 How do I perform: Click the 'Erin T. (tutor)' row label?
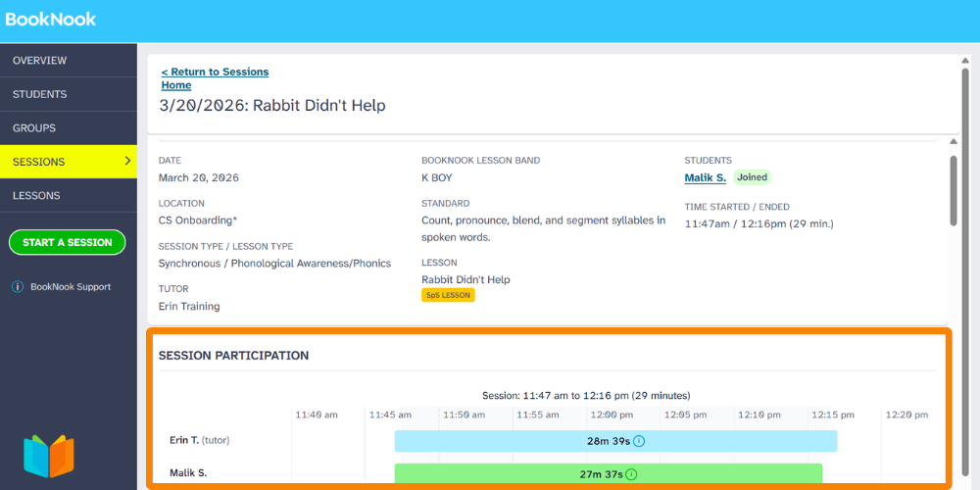200,440
